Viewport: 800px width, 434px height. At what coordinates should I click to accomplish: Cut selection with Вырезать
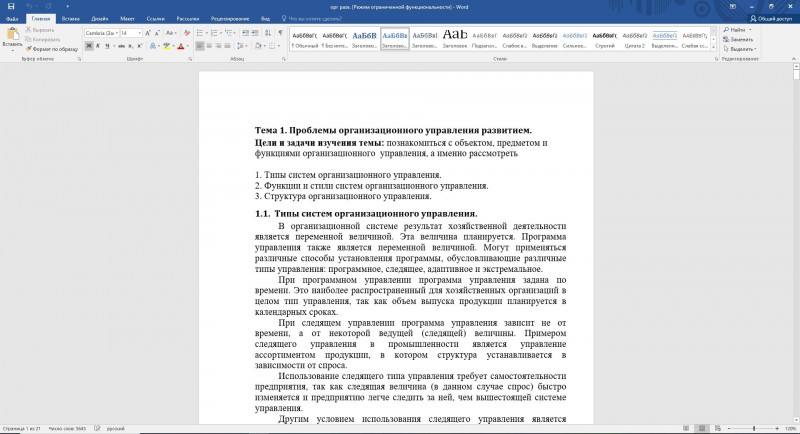(x=40, y=30)
